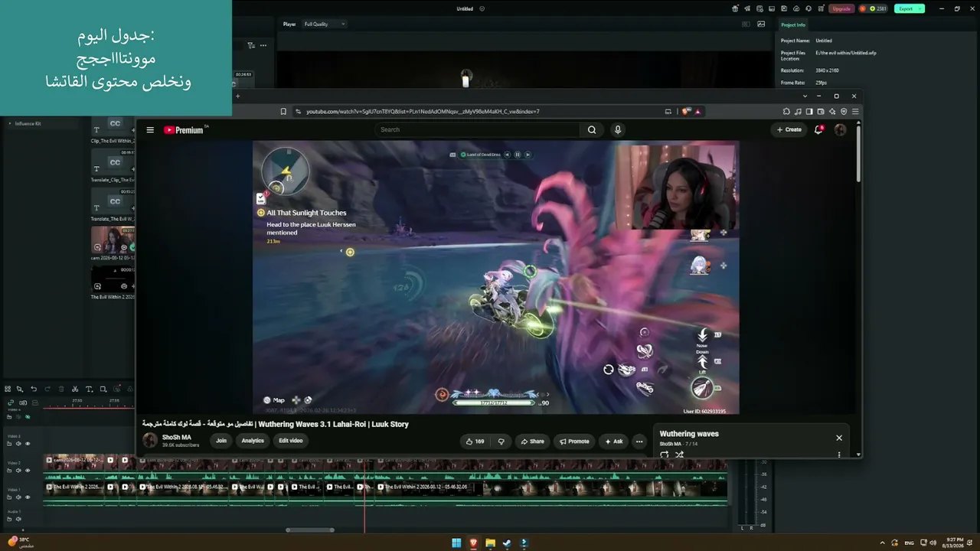This screenshot has height=551, width=980.
Task: Open more actions menu under the video
Action: point(639,442)
